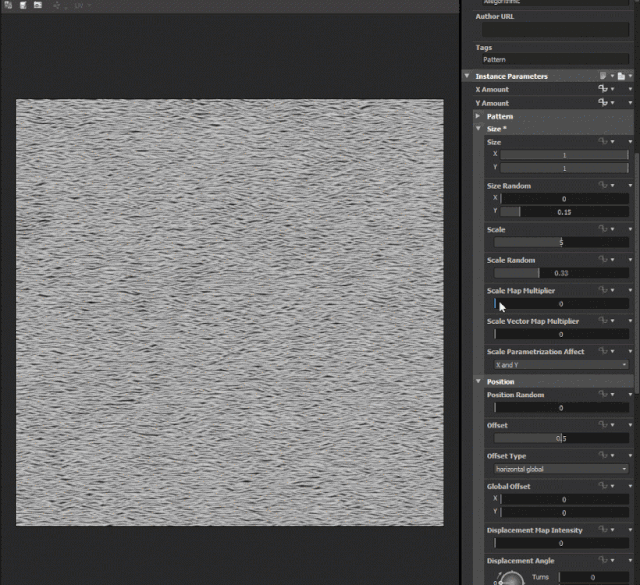The width and height of the screenshot is (640, 585).
Task: Open the Offset Type 'horizontal global' dropdown
Action: click(x=561, y=469)
